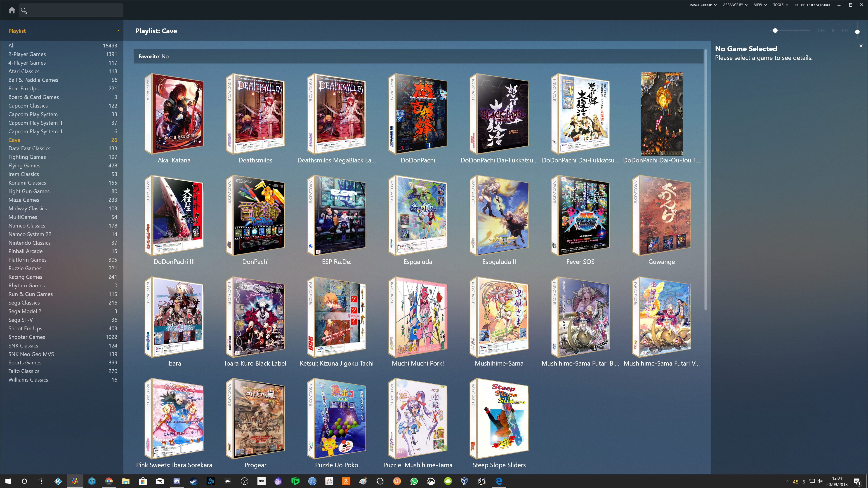Viewport: 868px width, 488px height.
Task: Open File Explorer from the taskbar
Action: click(x=126, y=481)
